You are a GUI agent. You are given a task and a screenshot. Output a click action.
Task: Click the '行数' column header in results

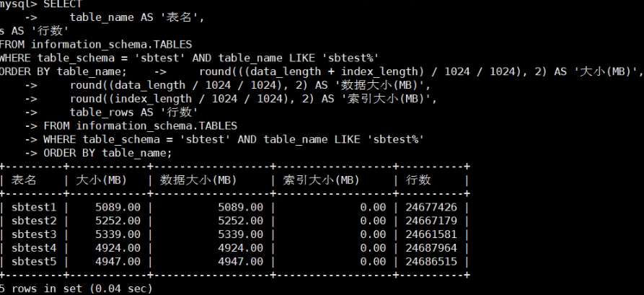[x=420, y=180]
